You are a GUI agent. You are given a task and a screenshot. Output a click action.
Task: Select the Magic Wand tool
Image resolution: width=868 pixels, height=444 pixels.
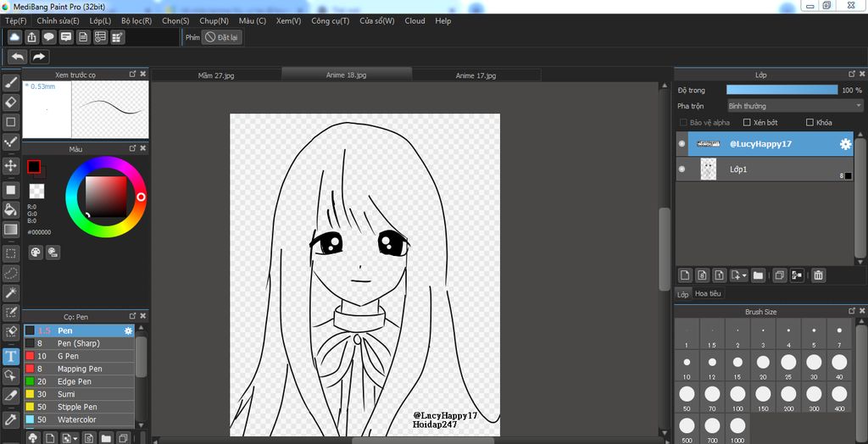click(10, 292)
